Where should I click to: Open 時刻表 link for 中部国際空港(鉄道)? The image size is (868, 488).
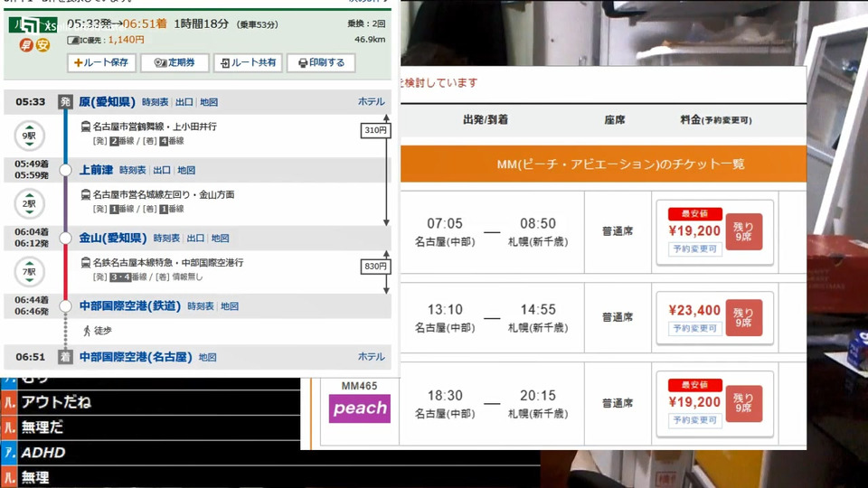[201, 306]
